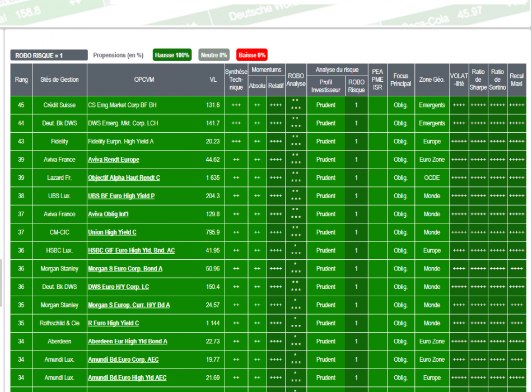Open the R Euro High Yield C link
This screenshot has height=392, width=532.
[113, 323]
